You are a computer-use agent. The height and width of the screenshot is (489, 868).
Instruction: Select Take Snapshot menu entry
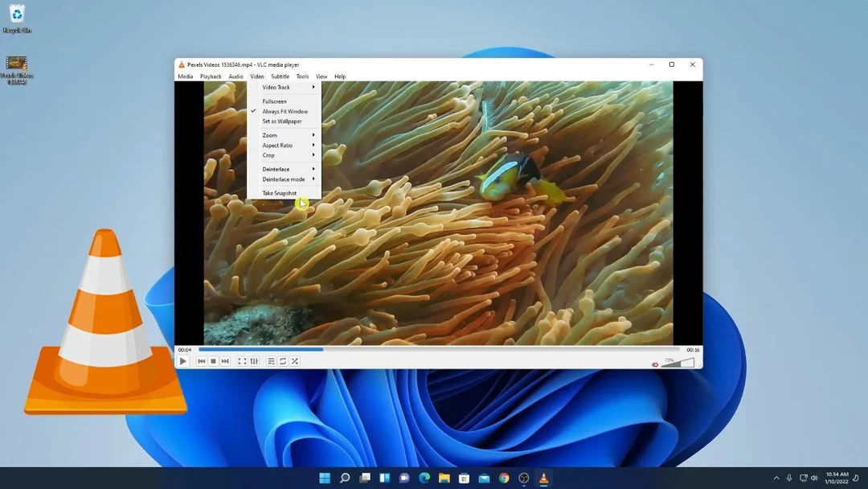tap(284, 193)
